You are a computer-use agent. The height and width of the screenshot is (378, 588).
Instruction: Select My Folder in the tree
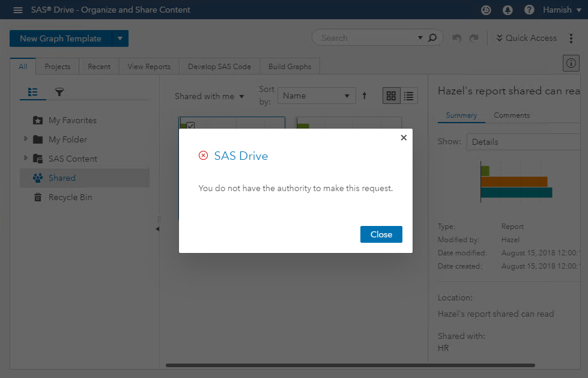(67, 139)
